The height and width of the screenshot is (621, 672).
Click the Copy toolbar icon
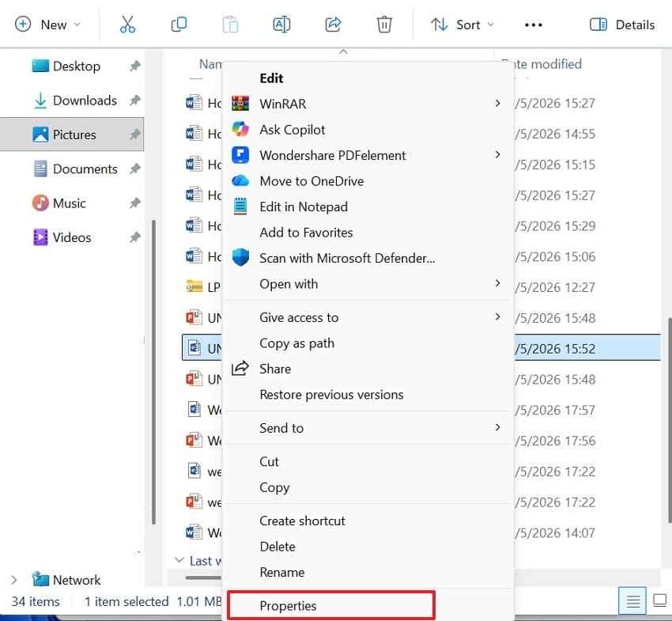click(179, 25)
